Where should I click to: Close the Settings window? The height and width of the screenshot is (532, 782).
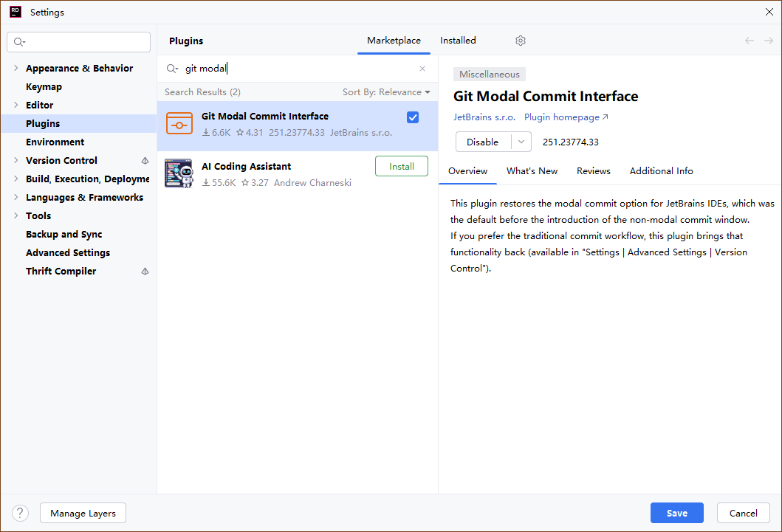769,12
